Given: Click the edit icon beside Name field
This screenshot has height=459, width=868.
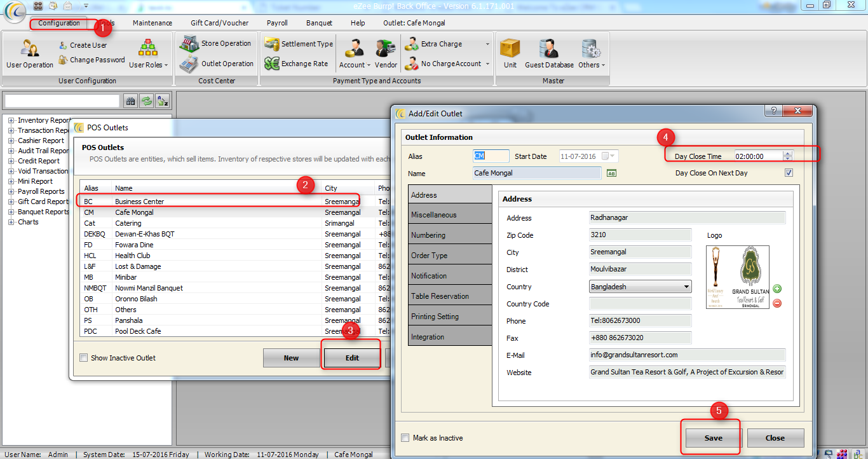Looking at the screenshot, I should click(612, 173).
